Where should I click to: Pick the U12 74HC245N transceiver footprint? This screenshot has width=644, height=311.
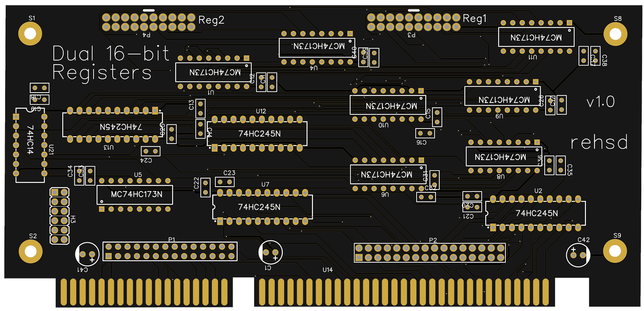257,134
